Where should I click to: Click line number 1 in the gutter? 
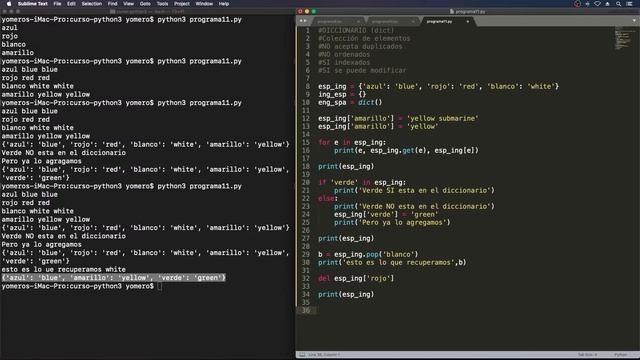pyautogui.click(x=308, y=30)
